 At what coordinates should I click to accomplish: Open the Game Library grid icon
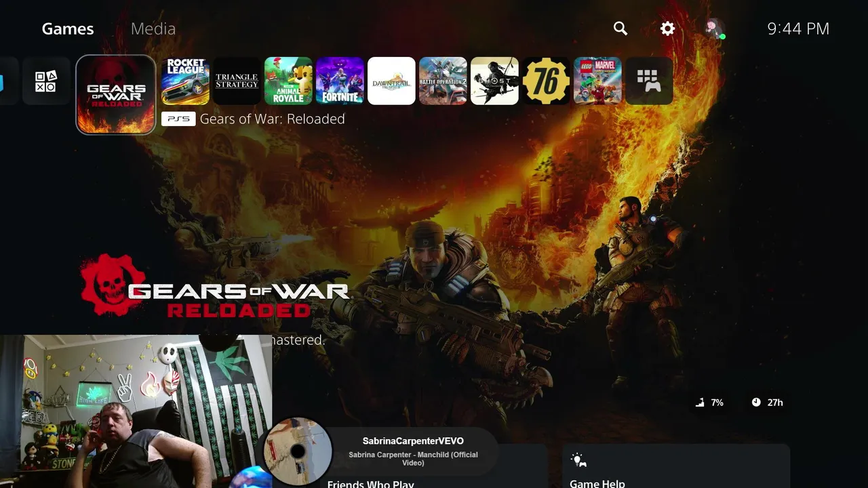(x=649, y=81)
